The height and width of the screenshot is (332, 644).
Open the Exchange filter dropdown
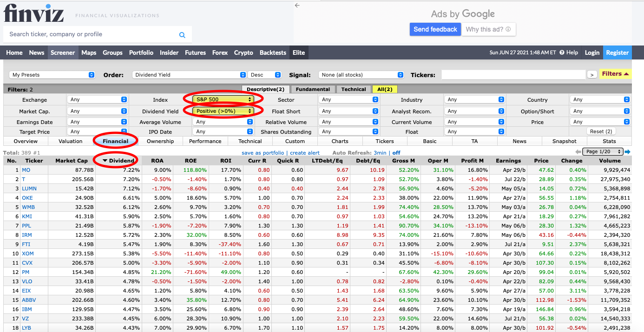click(x=97, y=99)
